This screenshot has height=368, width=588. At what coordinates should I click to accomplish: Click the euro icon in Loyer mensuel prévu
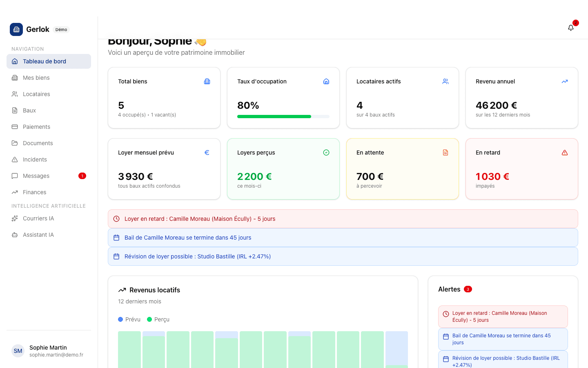(207, 153)
